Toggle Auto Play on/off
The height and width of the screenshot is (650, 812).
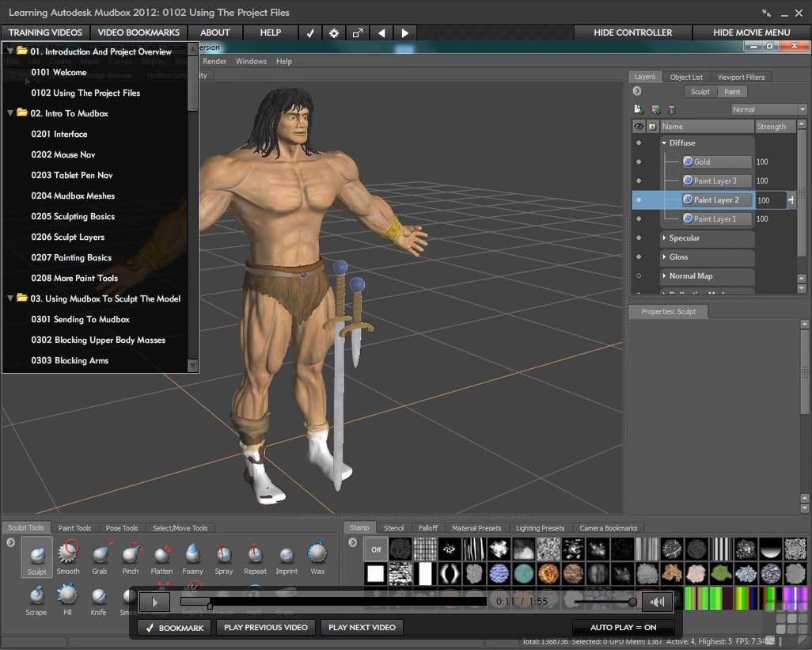click(x=623, y=627)
